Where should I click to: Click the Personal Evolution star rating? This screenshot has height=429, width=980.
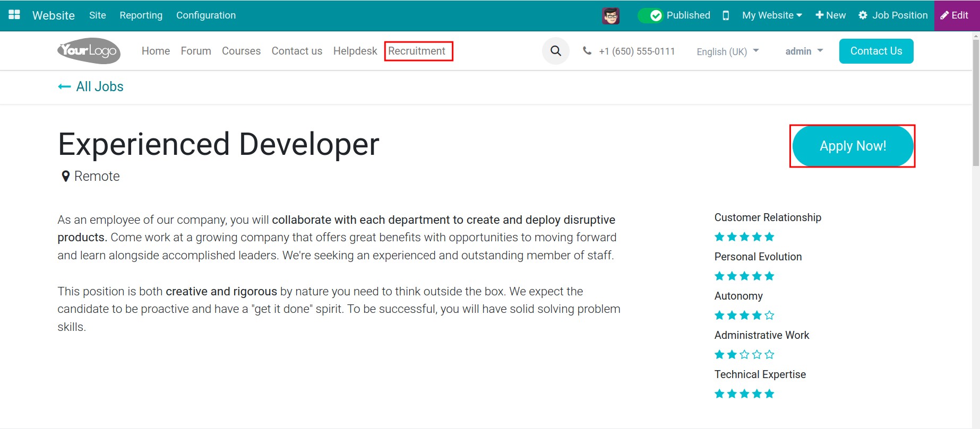[x=744, y=276]
